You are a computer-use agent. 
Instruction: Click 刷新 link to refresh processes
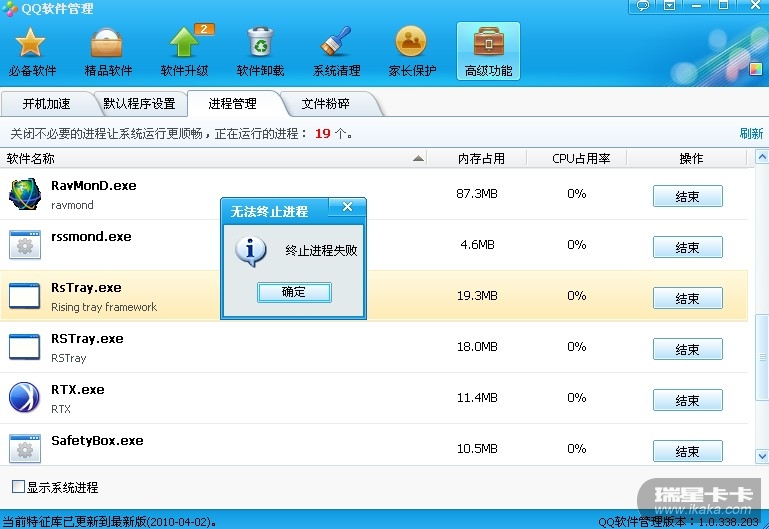click(751, 133)
